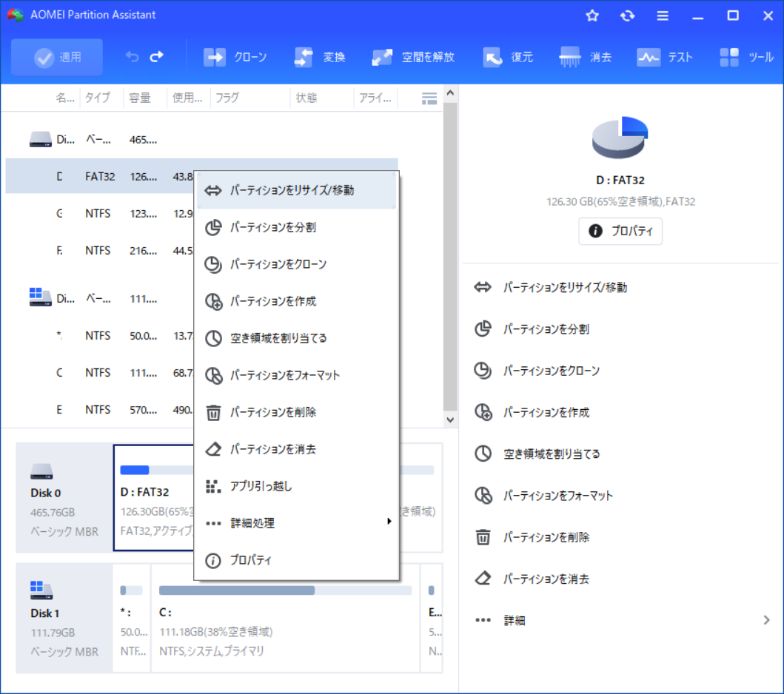Click allocate free space in right panel
The width and height of the screenshot is (784, 694).
coord(537,454)
